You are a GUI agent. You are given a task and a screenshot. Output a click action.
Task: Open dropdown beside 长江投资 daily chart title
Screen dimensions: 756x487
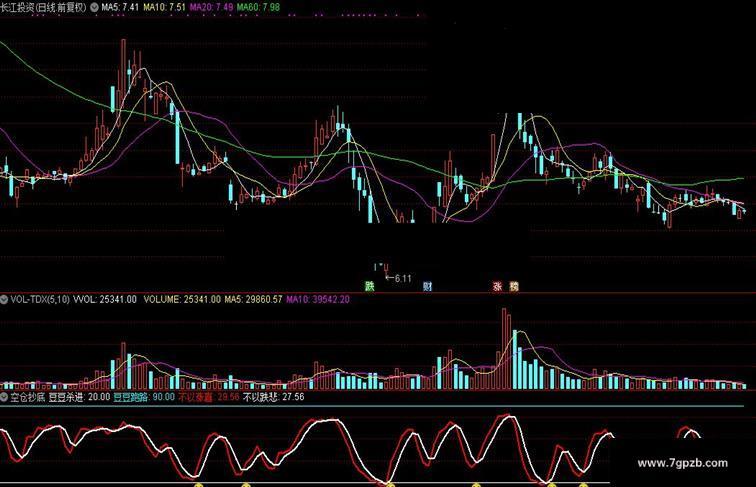(94, 7)
